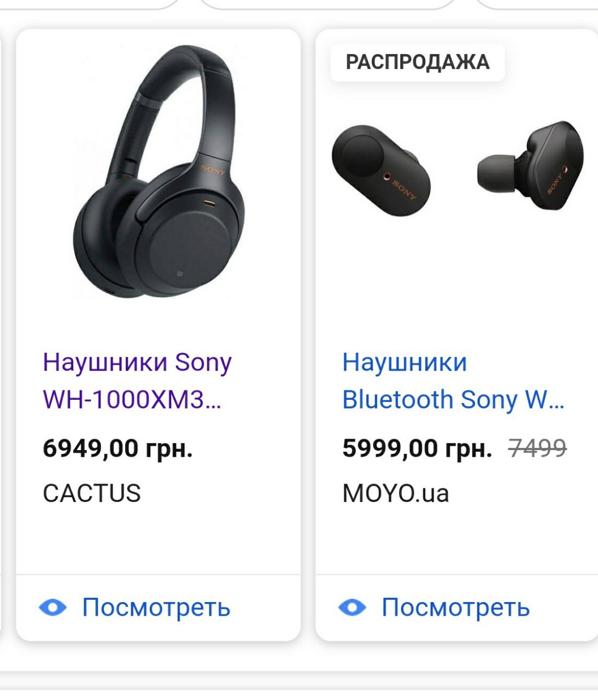Click the 6949,00 грн. price
Viewport: 598px width, 700px height.
(x=118, y=448)
